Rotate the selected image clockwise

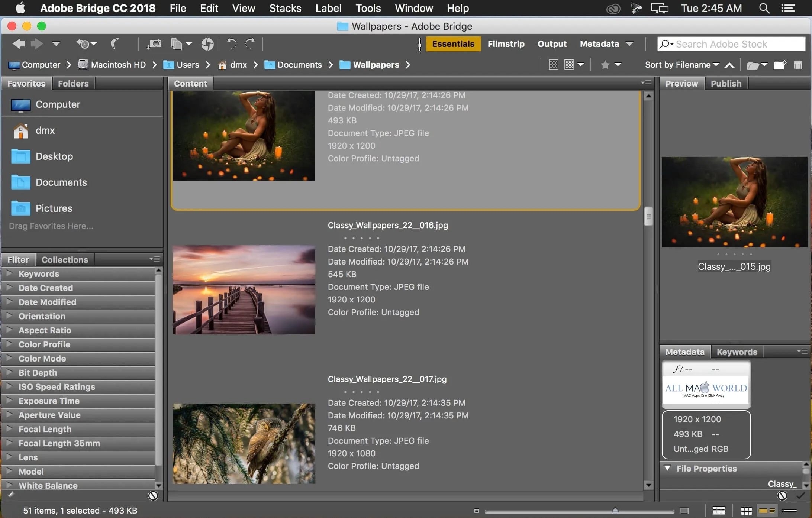tap(250, 44)
